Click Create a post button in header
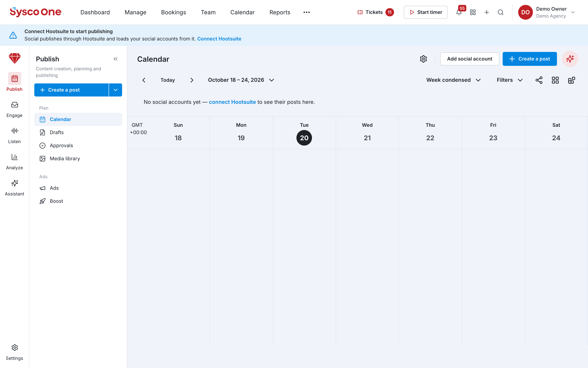The height and width of the screenshot is (368, 588). [x=529, y=59]
